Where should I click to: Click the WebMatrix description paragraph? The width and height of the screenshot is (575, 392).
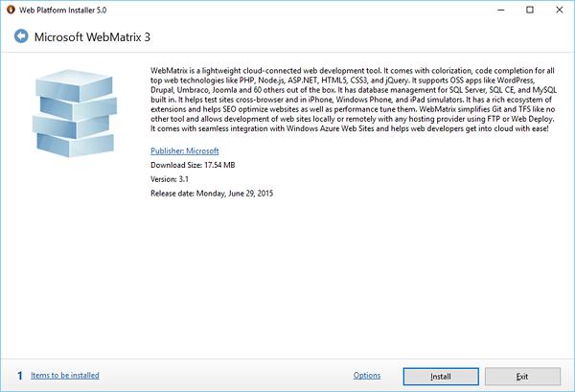354,100
